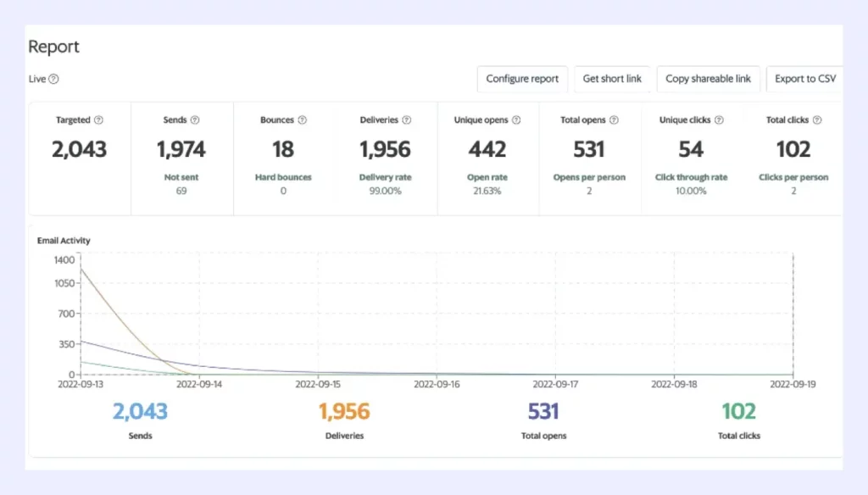Click the Opens per person label
868x495 pixels.
tap(589, 177)
